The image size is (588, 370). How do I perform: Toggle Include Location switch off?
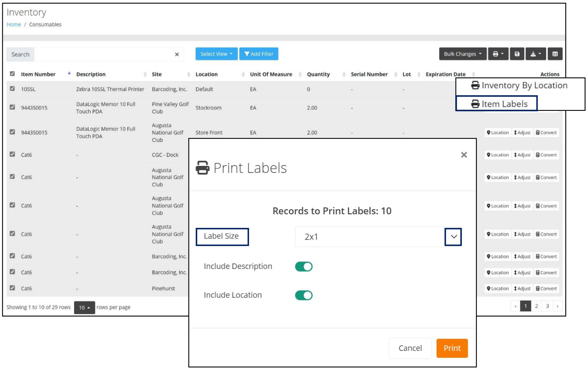point(304,295)
